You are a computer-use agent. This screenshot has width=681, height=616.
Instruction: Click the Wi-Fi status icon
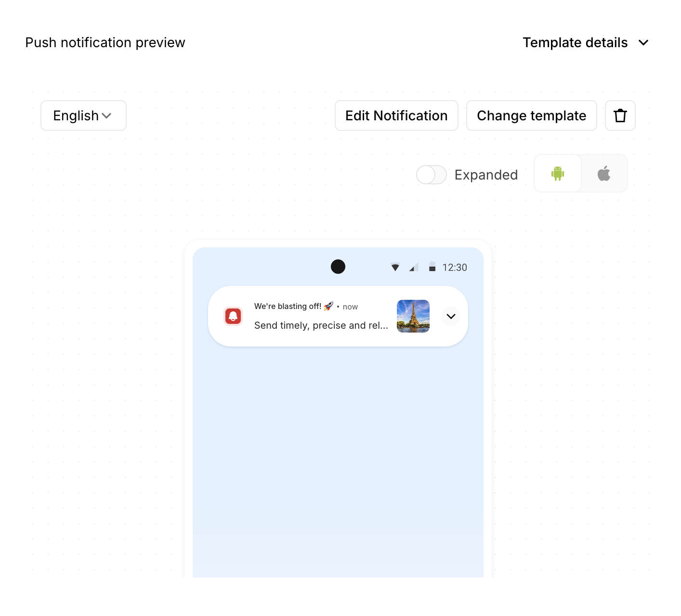pyautogui.click(x=395, y=267)
